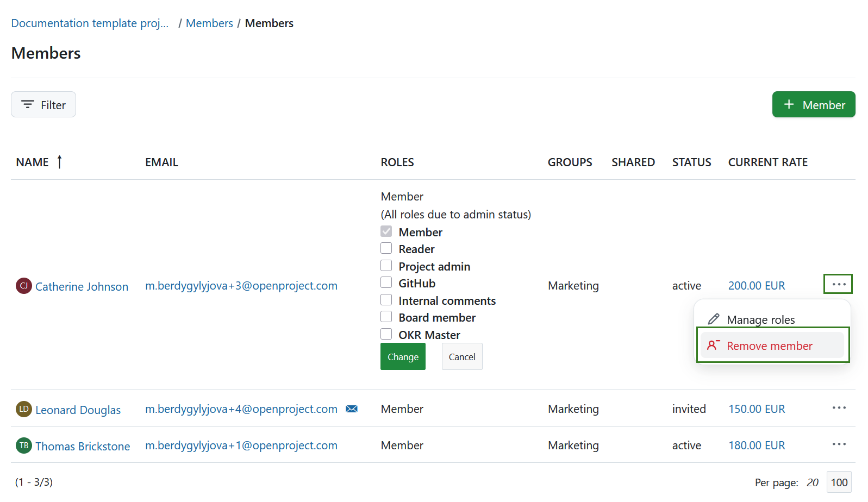
Task: Choose Remove member from the context menu
Action: click(x=772, y=346)
